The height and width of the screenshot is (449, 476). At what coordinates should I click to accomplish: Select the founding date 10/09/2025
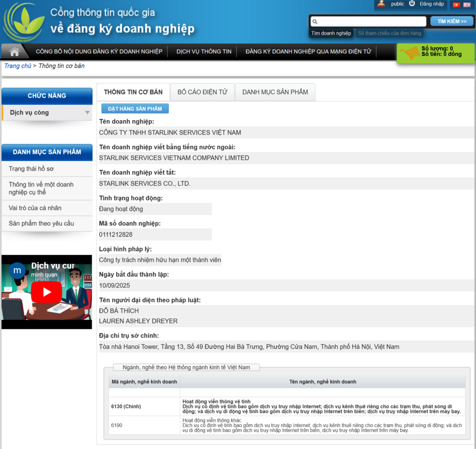115,286
